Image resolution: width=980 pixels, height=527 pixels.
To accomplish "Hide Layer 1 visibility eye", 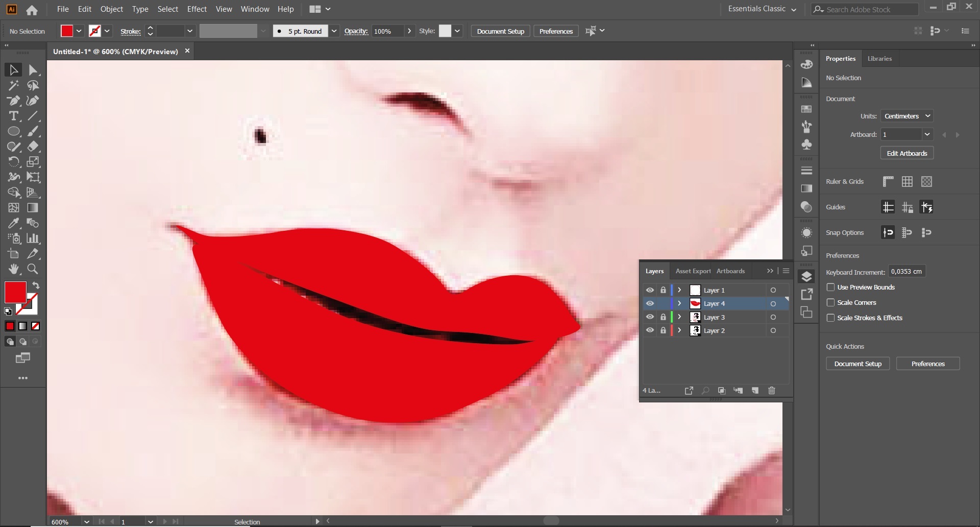I will [650, 290].
